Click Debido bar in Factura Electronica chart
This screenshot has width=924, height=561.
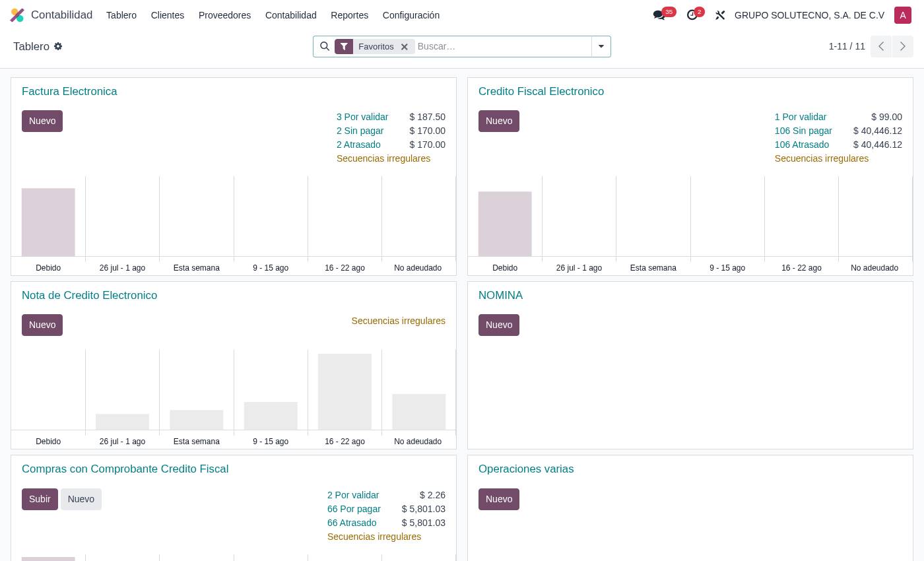[x=48, y=222]
